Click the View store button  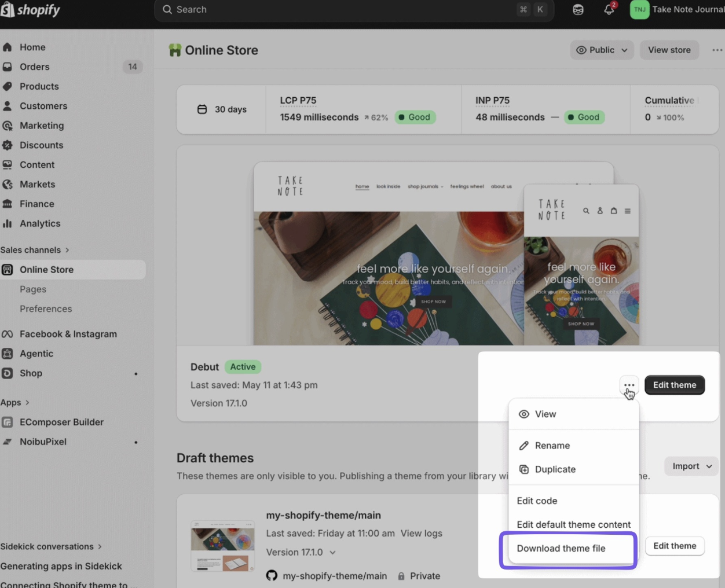(669, 50)
